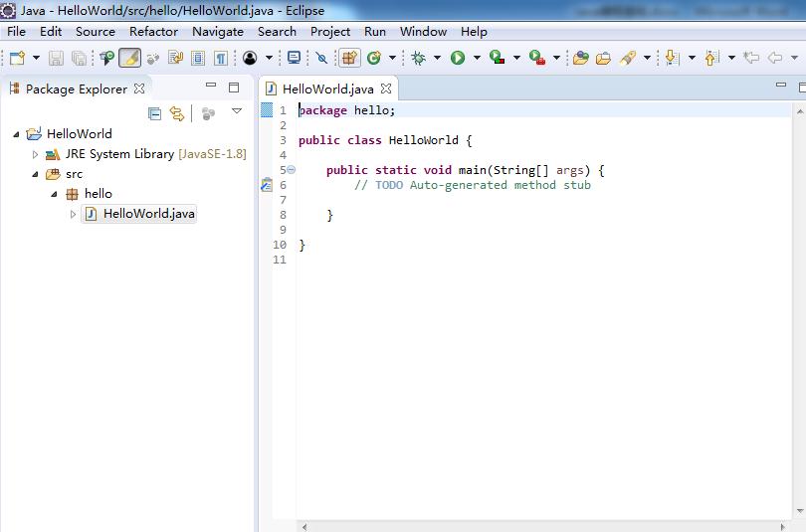Toggle Mark Occurrences highlighter button
Viewport: 806px width, 532px height.
[129, 58]
